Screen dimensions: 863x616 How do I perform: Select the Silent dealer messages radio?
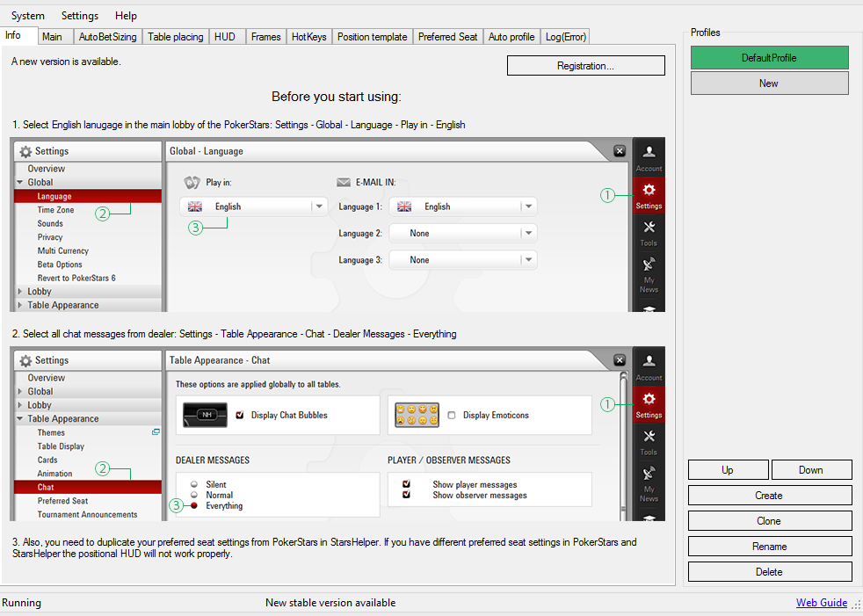point(193,484)
